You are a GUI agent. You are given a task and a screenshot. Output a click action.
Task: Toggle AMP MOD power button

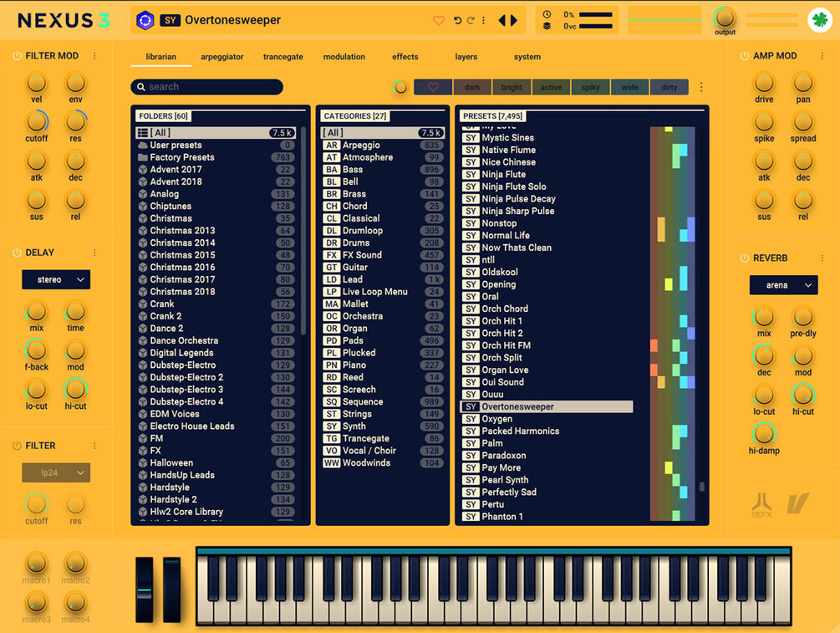point(744,56)
